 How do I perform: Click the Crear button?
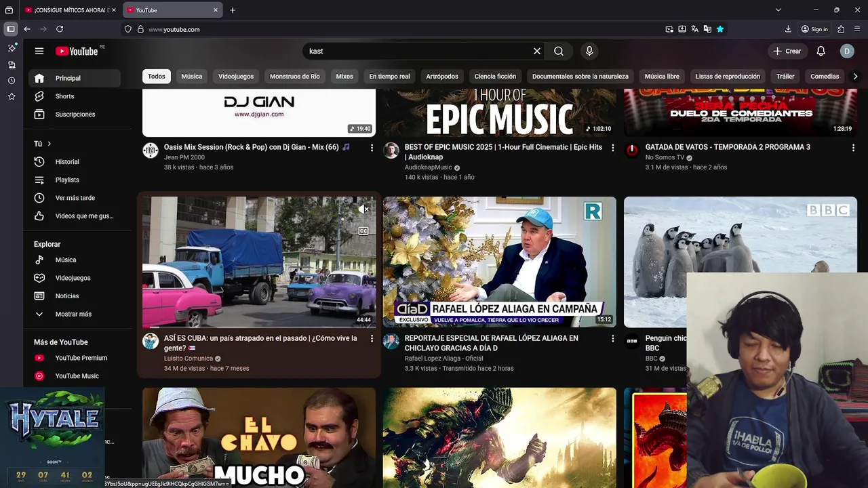[x=787, y=51]
